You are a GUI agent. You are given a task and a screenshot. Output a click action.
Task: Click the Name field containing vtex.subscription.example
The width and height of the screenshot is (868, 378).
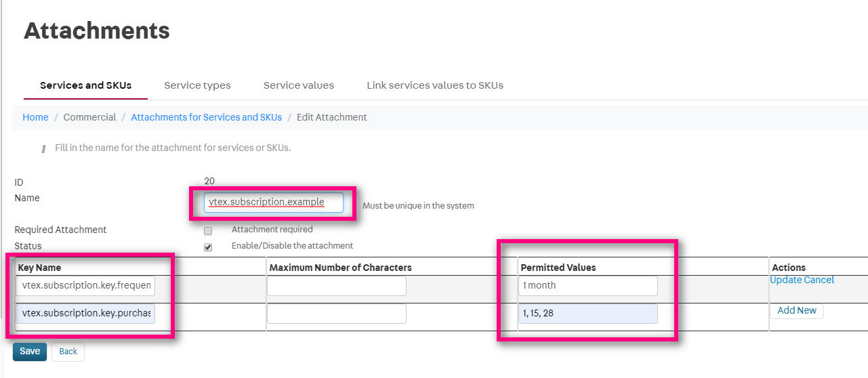[274, 202]
